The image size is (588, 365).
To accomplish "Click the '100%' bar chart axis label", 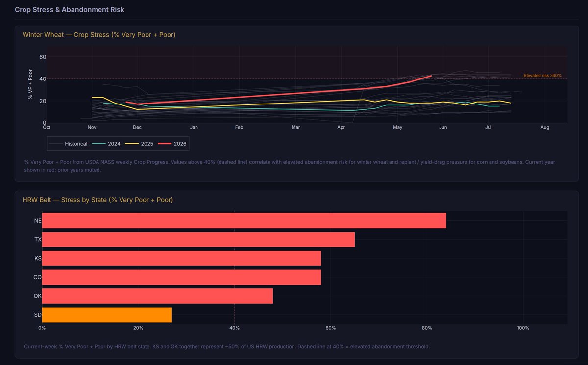I will (523, 328).
